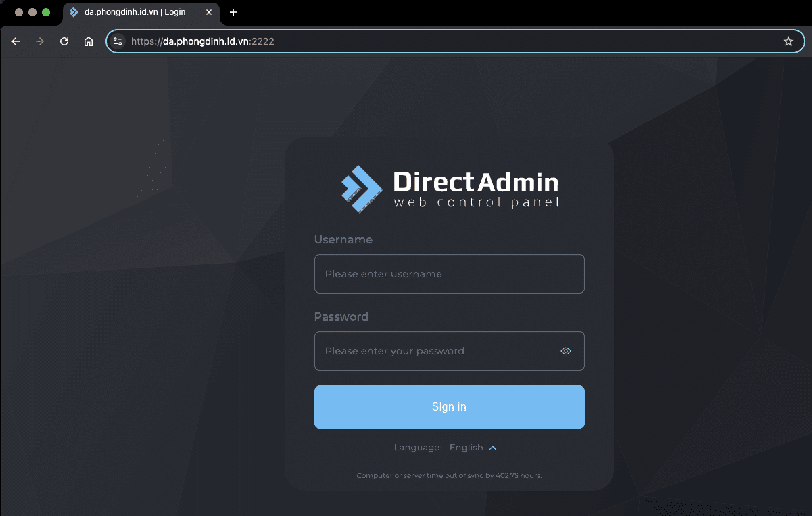This screenshot has height=516, width=812.
Task: Close the browser window with first button
Action: coord(19,12)
